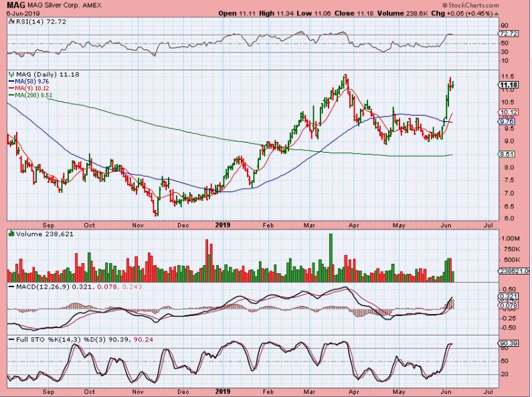Click the green up arrow beside Chg
The width and height of the screenshot is (532, 397).
[x=497, y=14]
